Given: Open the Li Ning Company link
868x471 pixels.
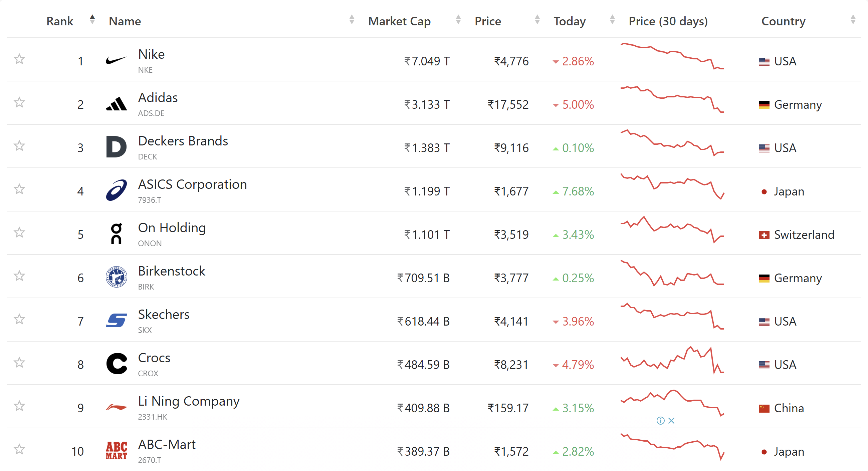Looking at the screenshot, I should pos(189,401).
